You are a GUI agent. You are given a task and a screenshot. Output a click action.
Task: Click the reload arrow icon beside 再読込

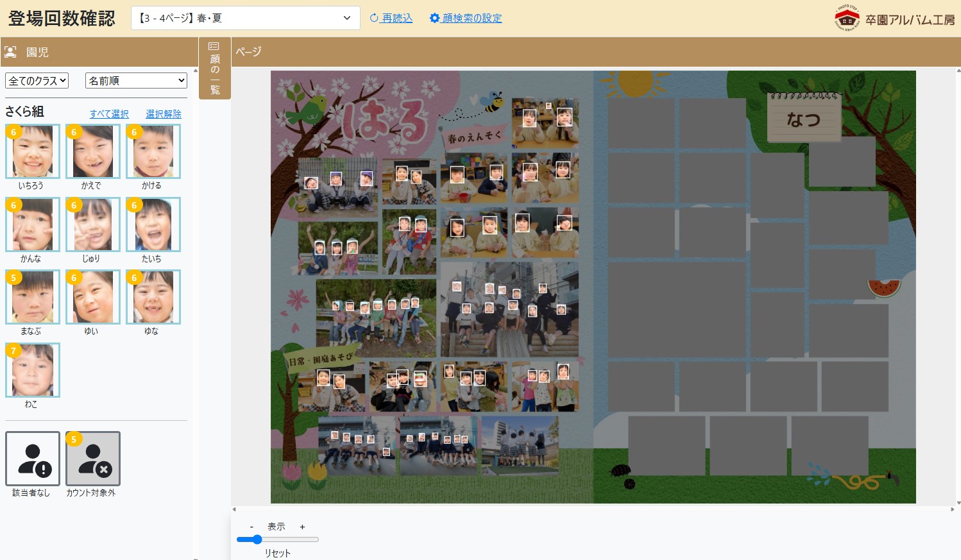375,18
